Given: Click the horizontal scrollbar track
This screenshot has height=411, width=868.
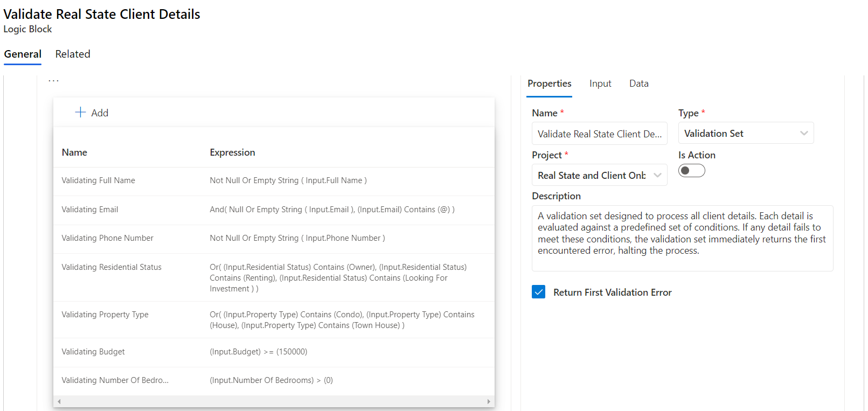Looking at the screenshot, I should click(x=274, y=401).
